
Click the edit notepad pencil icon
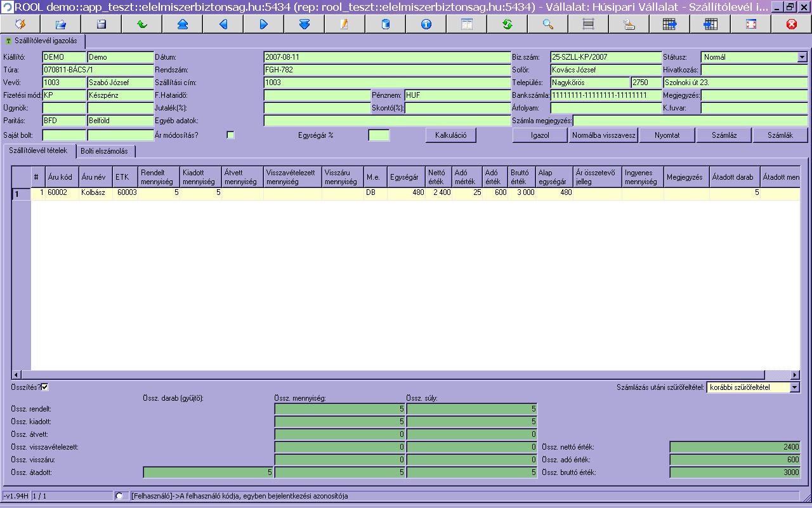pos(344,24)
